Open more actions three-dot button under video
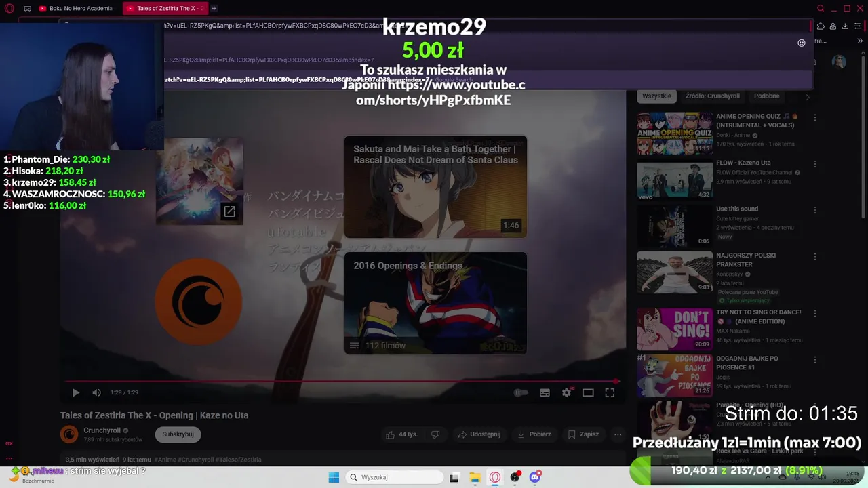868x488 pixels. (x=618, y=434)
